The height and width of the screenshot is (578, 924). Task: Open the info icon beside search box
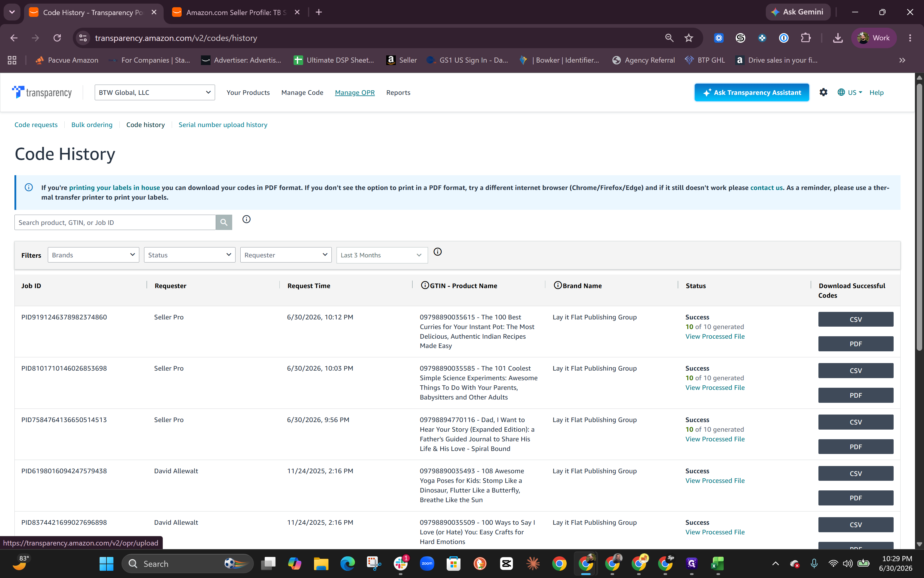247,219
